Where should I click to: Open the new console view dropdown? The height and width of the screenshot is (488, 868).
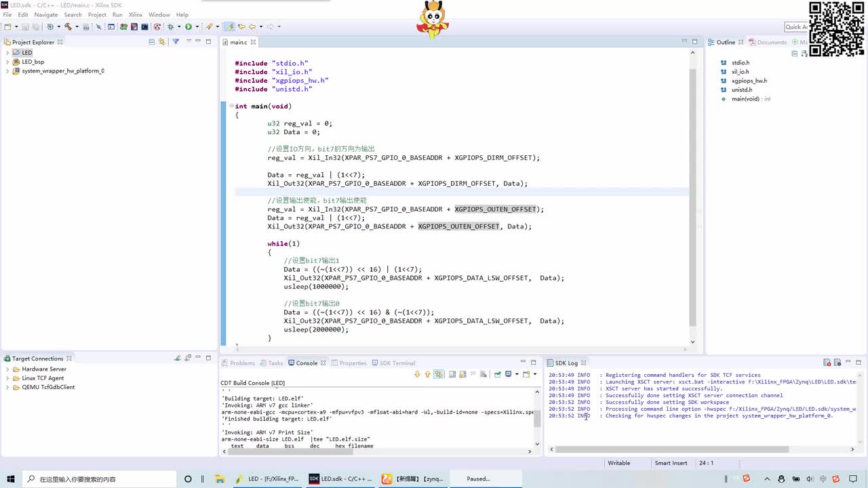tap(535, 374)
